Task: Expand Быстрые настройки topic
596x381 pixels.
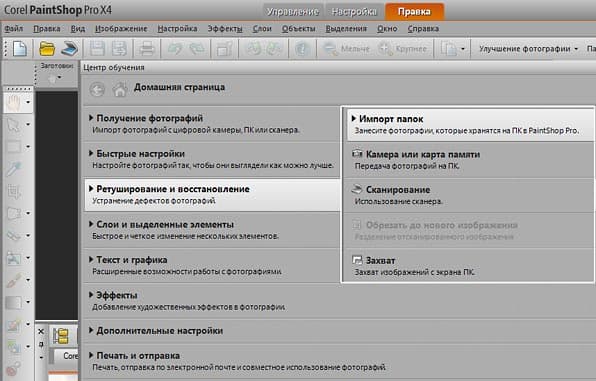Action: (x=212, y=159)
